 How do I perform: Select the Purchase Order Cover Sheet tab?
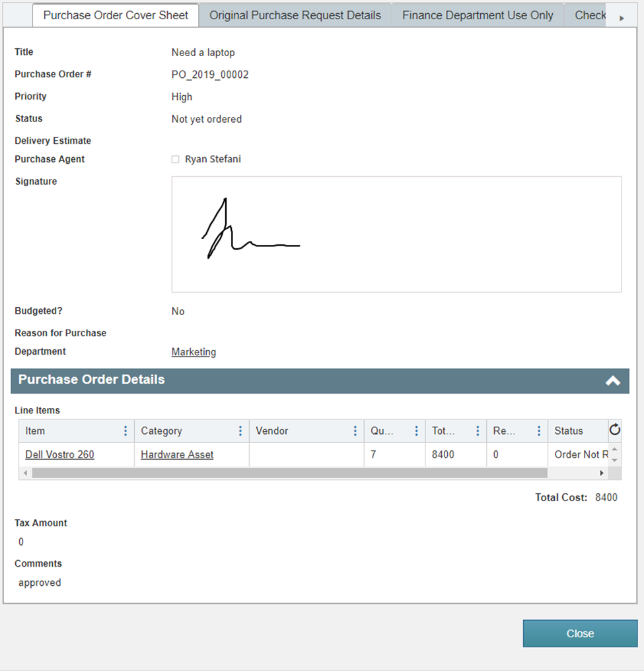[x=116, y=15]
